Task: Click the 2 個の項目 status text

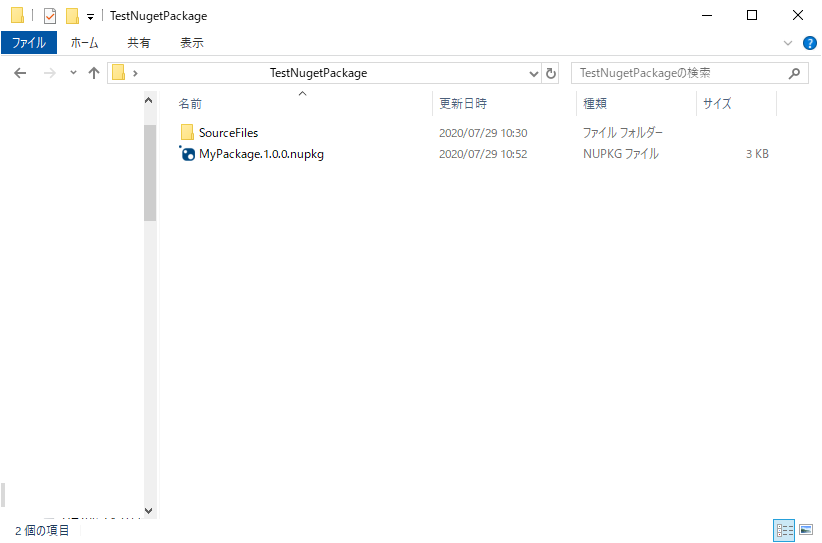Action: tap(42, 531)
